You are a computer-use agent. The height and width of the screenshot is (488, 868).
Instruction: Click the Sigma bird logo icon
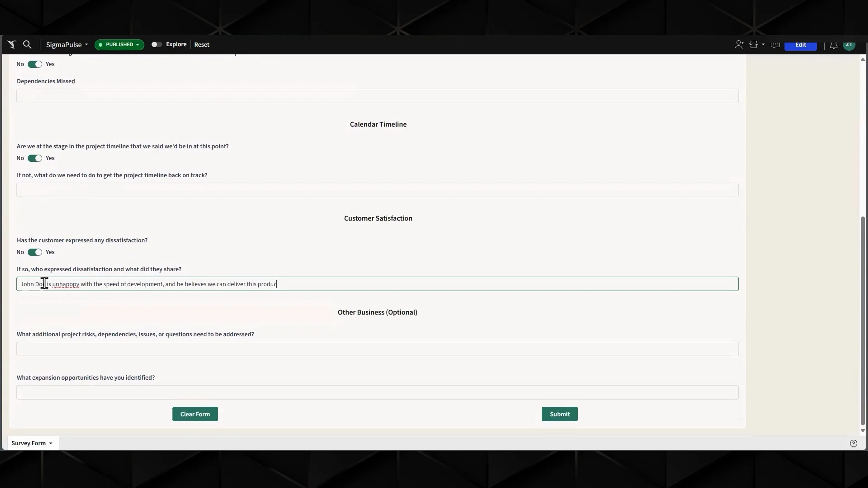12,45
